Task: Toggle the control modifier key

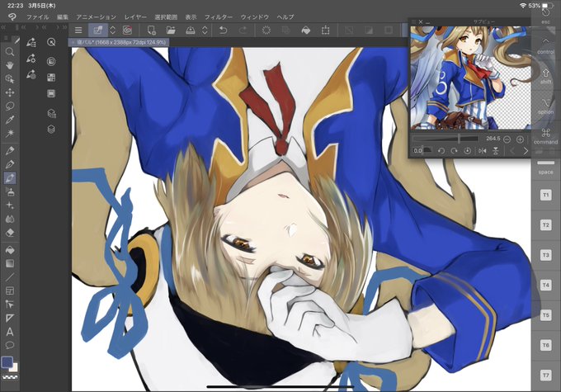Action: point(545,46)
